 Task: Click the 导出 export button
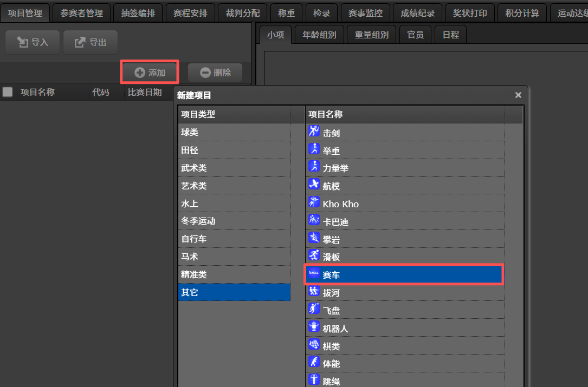(x=91, y=42)
